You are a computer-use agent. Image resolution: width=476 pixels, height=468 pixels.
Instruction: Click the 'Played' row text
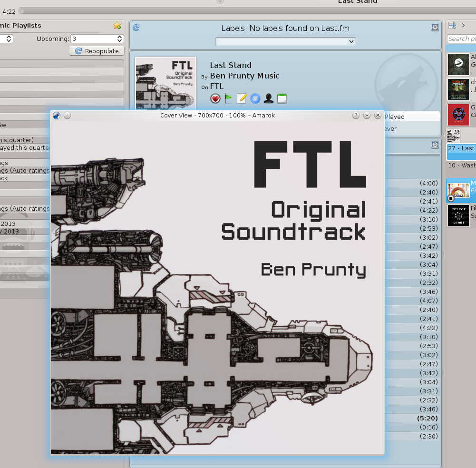(395, 117)
